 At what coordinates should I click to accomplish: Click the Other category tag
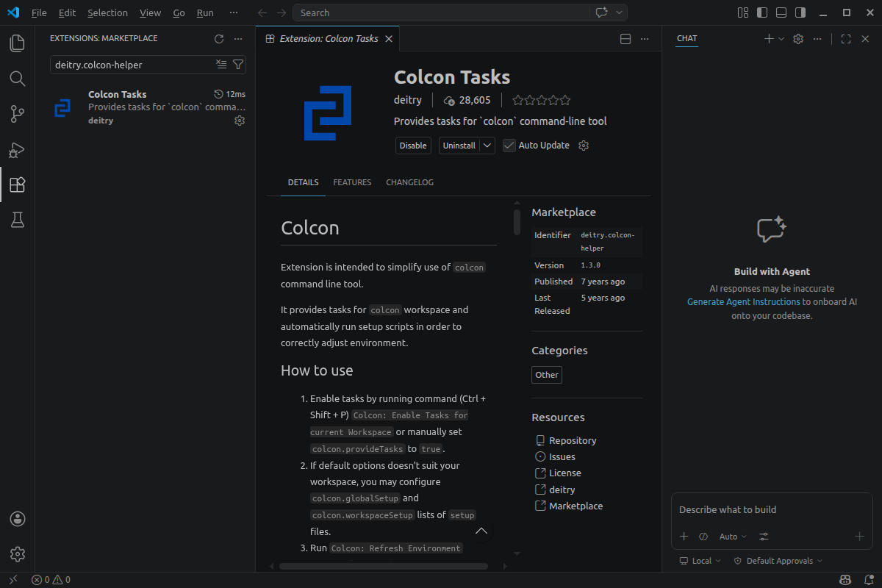547,375
